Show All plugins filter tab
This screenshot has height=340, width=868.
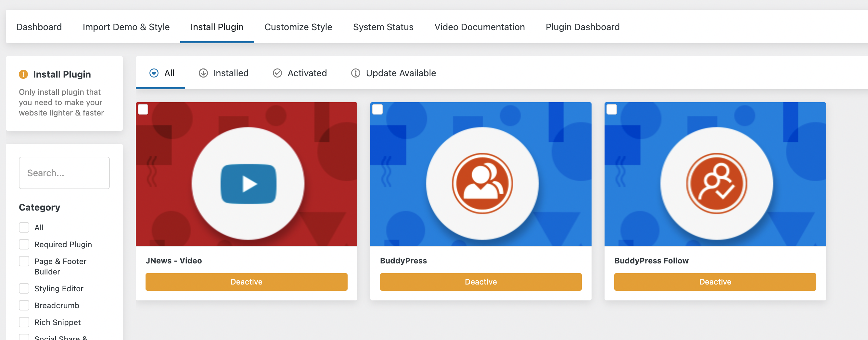click(x=160, y=73)
